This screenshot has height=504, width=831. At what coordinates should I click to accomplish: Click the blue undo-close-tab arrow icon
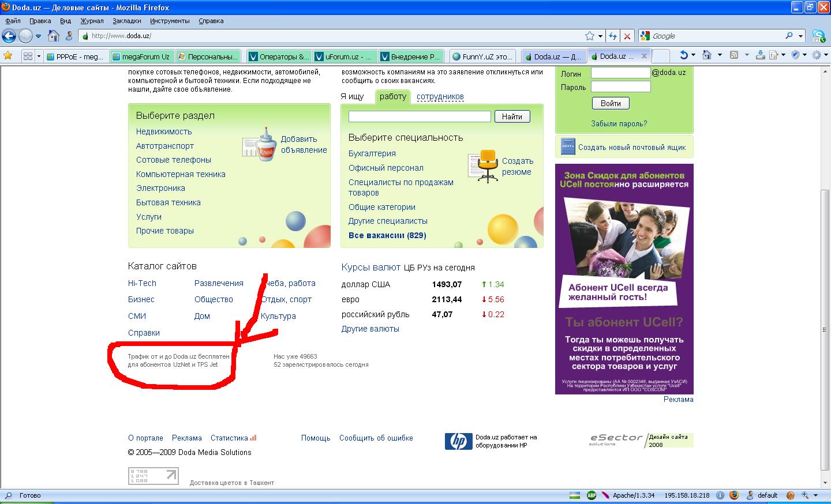coord(684,55)
